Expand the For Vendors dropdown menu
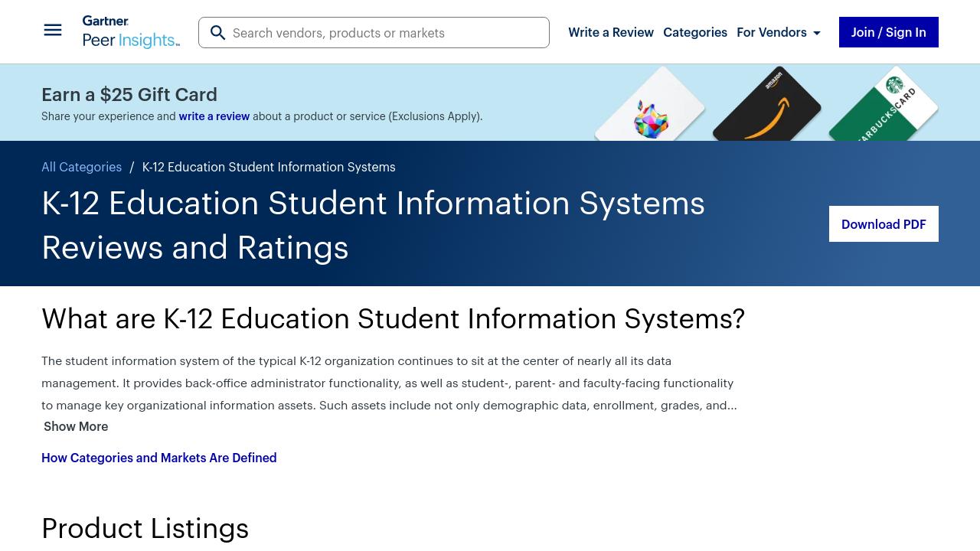This screenshot has width=980, height=551. coord(771,32)
